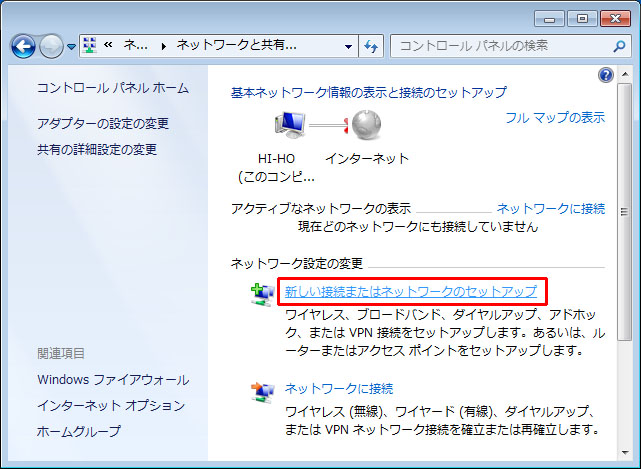The width and height of the screenshot is (641, 469).
Task: Click the vertical scrollbar thumb
Action: point(625,211)
